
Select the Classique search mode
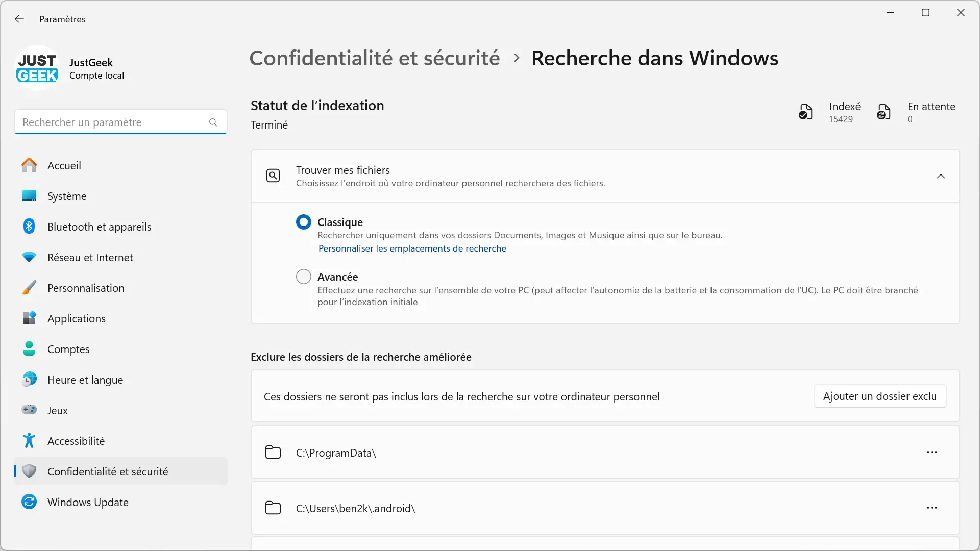[x=304, y=222]
